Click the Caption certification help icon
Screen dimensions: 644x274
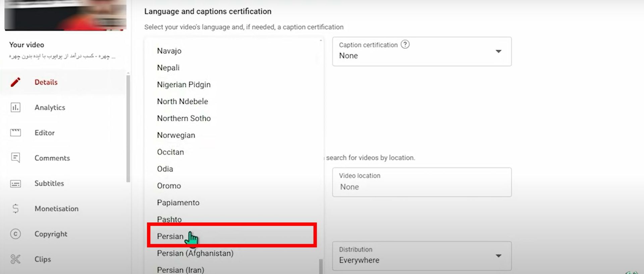click(x=405, y=45)
